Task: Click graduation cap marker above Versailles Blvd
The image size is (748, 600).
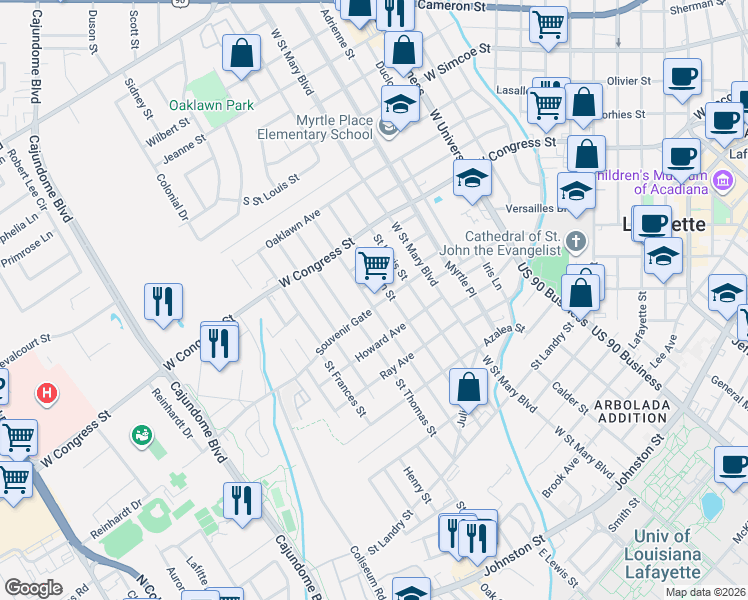Action: pos(576,193)
